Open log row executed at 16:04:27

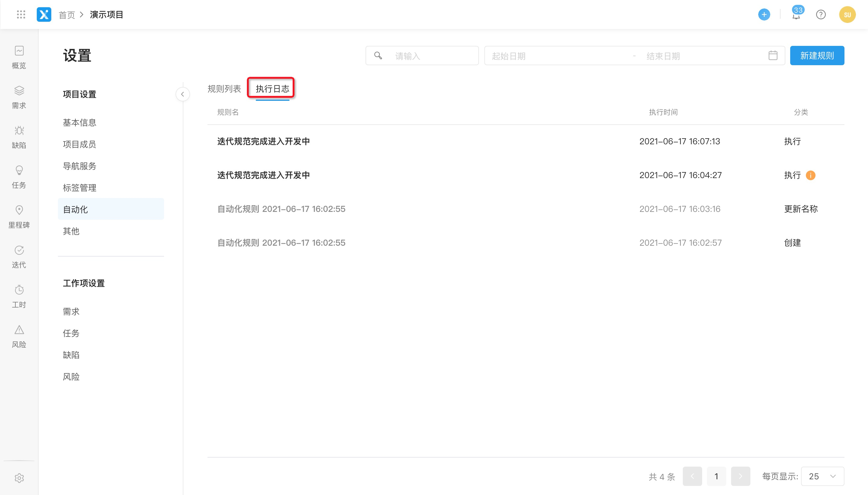(x=526, y=175)
